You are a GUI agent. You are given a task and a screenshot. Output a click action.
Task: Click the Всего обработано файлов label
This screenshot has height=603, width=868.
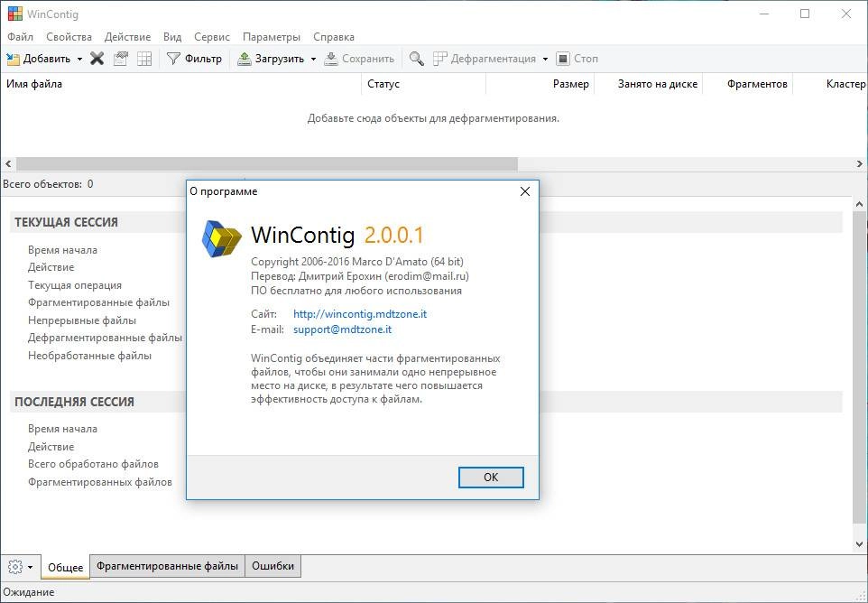coord(94,464)
